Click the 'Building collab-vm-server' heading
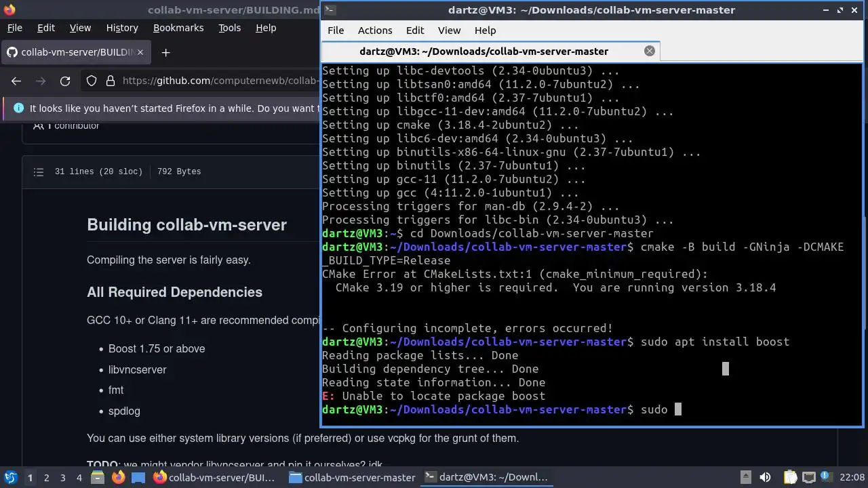The image size is (868, 488). [x=186, y=225]
